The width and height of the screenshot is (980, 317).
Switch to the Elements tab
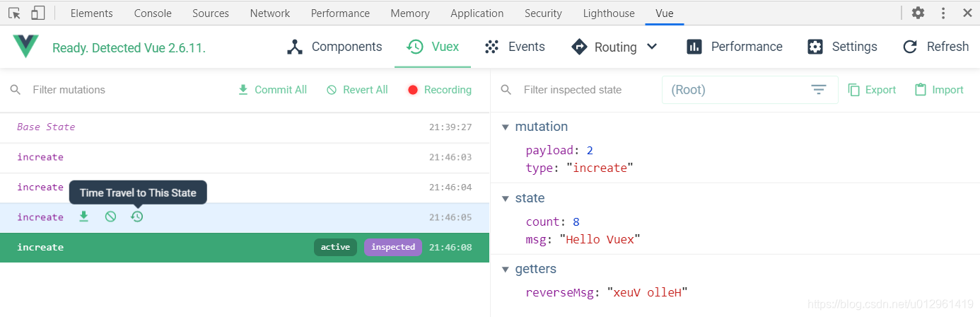point(92,13)
